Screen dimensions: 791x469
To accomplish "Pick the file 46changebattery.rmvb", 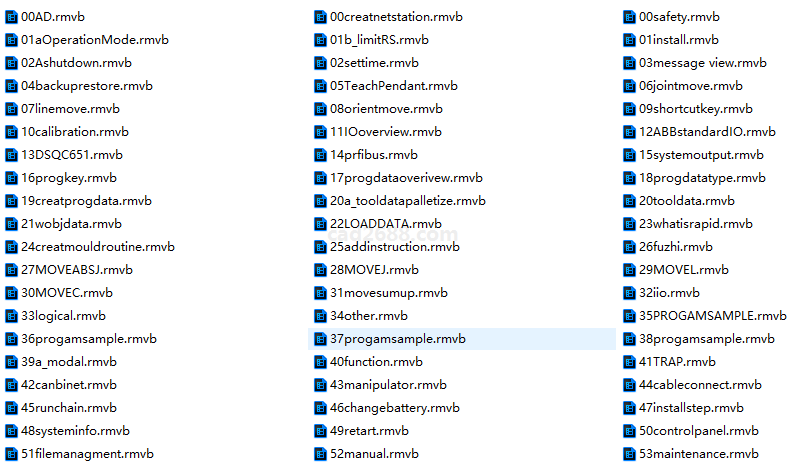I will [394, 408].
